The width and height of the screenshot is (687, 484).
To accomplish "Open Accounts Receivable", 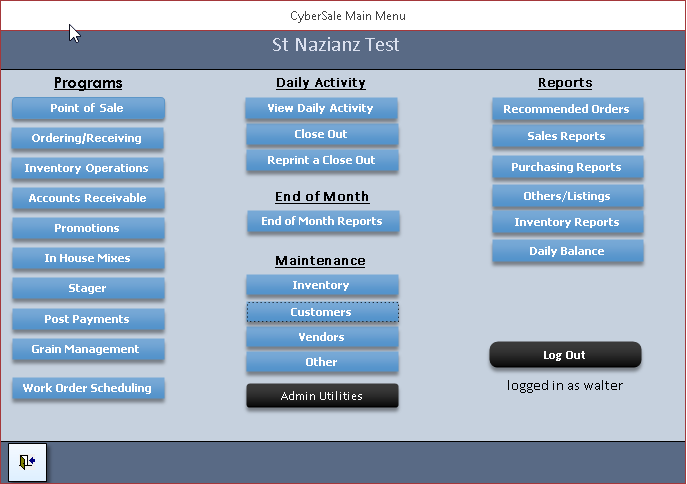I will point(88,198).
